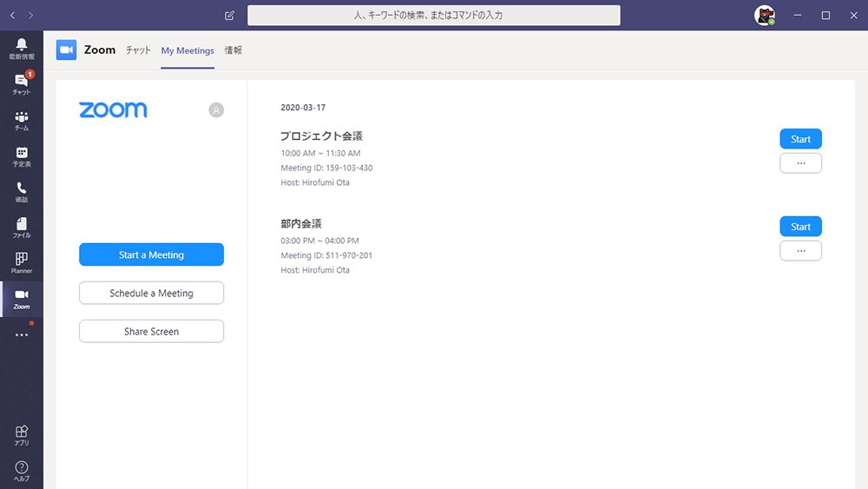This screenshot has width=868, height=489.
Task: Switch to the My Meetings tab
Action: 187,50
